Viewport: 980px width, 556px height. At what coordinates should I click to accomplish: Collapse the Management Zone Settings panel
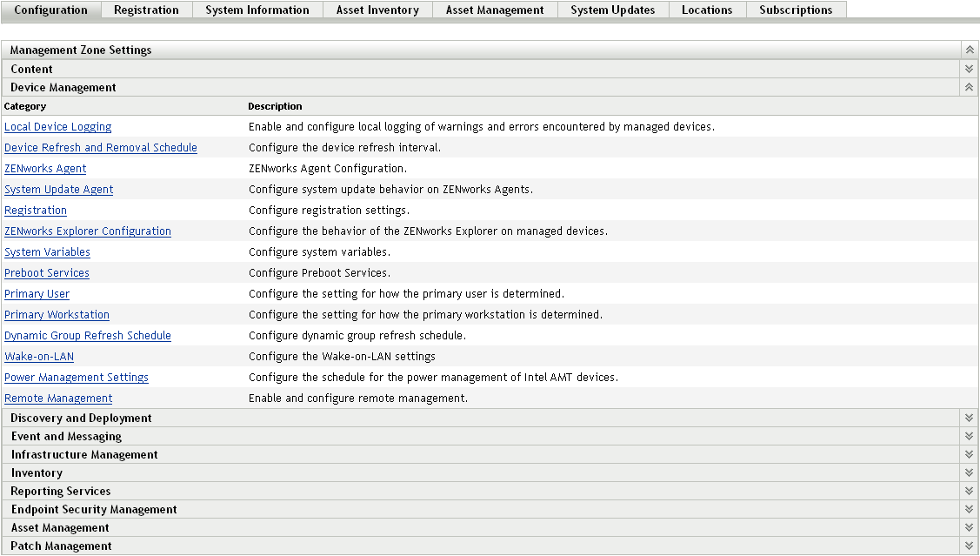[x=968, y=50]
